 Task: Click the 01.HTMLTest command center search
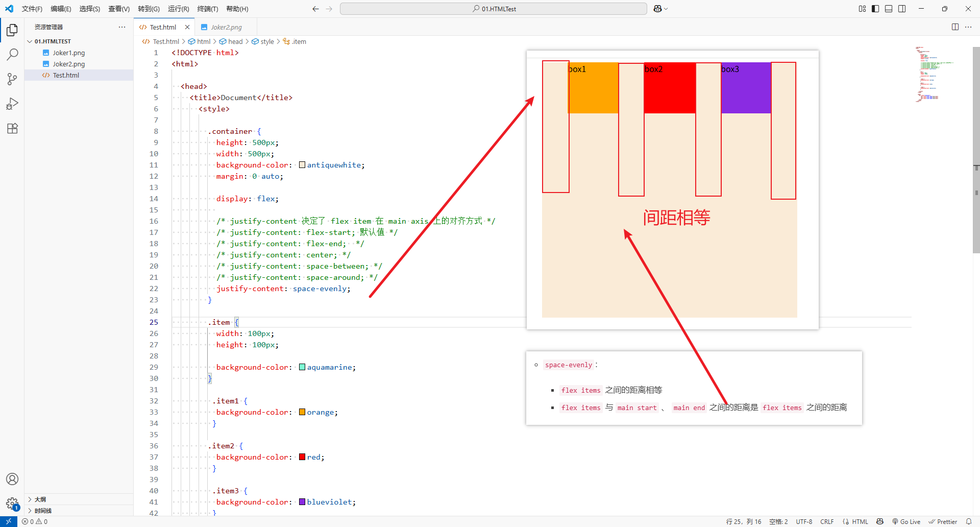(494, 9)
